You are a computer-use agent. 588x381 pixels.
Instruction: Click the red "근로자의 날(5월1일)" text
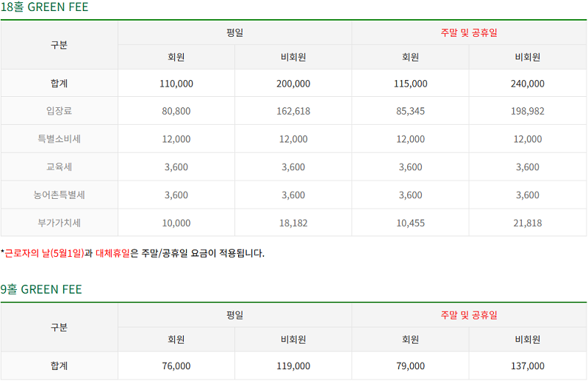pos(44,254)
